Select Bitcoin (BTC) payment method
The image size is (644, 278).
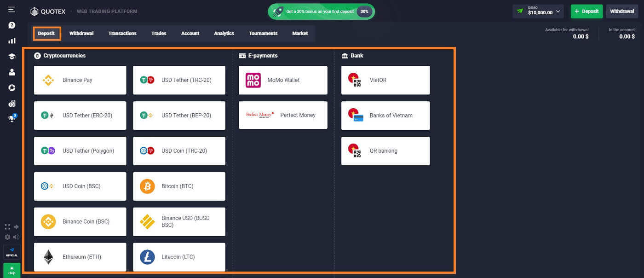179,186
